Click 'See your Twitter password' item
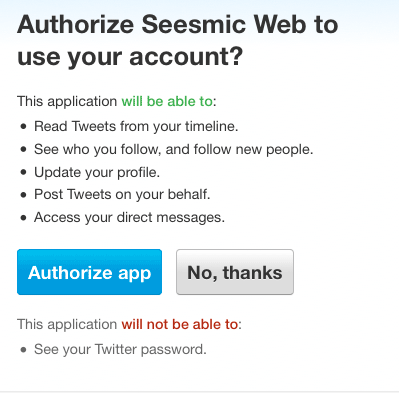Screen dimensions: 401x394 tap(120, 349)
